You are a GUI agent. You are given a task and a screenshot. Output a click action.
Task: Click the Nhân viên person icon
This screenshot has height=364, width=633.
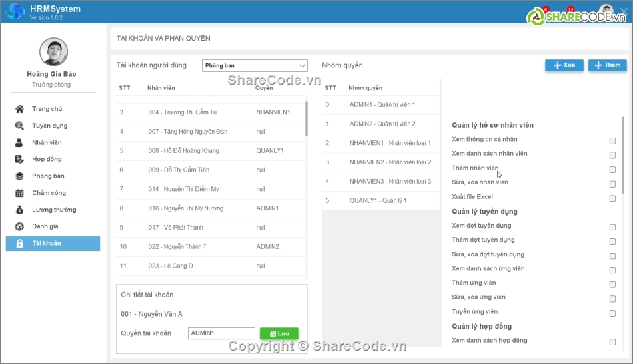pos(19,142)
